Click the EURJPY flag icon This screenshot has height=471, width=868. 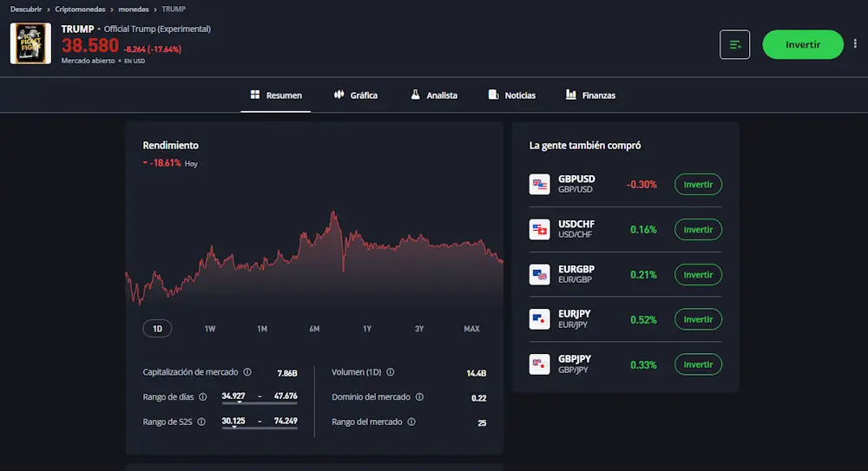click(539, 319)
